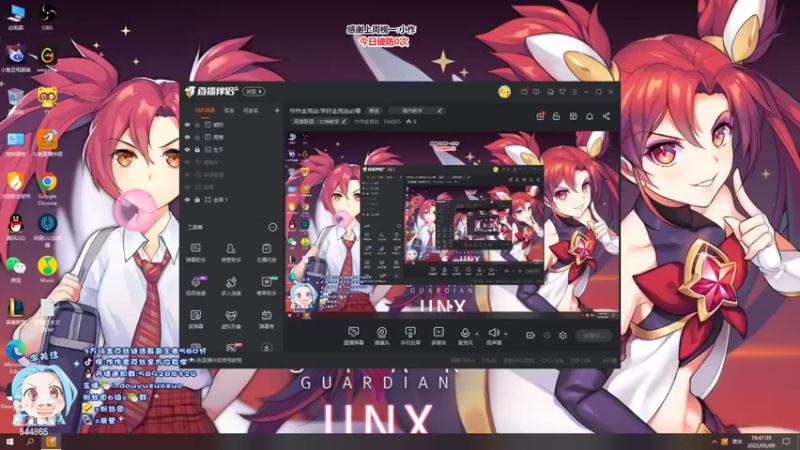Open the 多人连麦 tool

pyautogui.click(x=231, y=286)
